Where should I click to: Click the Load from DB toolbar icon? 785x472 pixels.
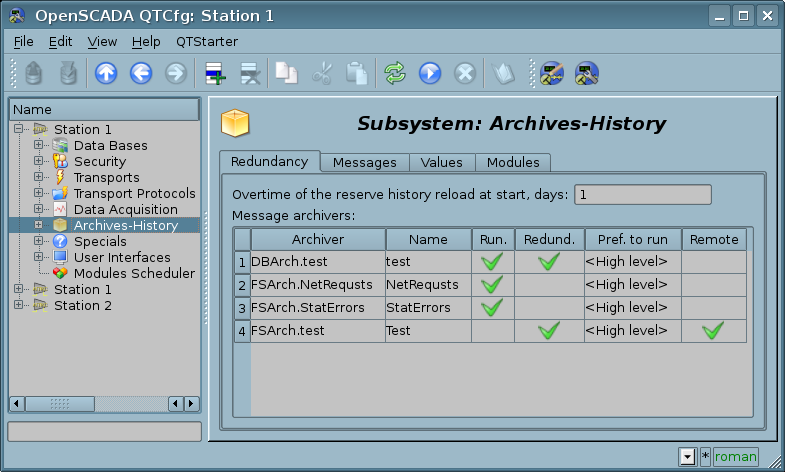pos(33,73)
